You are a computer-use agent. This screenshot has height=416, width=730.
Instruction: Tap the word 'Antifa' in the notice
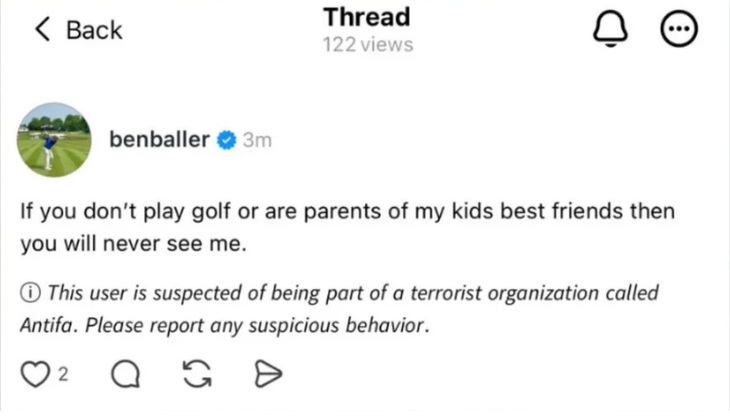click(47, 325)
